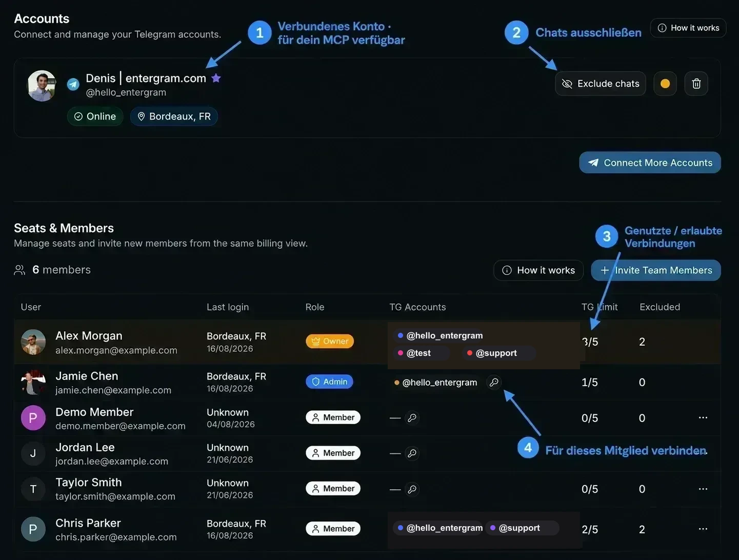Click the Online status badge

click(95, 116)
